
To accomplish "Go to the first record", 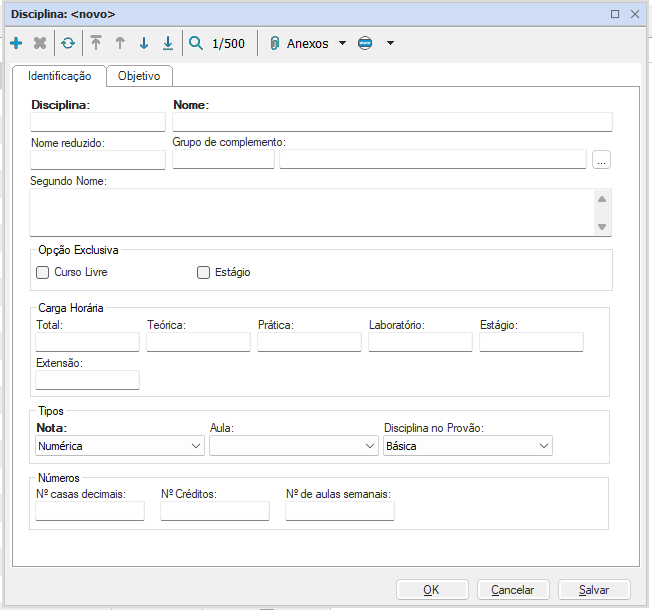I will pyautogui.click(x=96, y=44).
